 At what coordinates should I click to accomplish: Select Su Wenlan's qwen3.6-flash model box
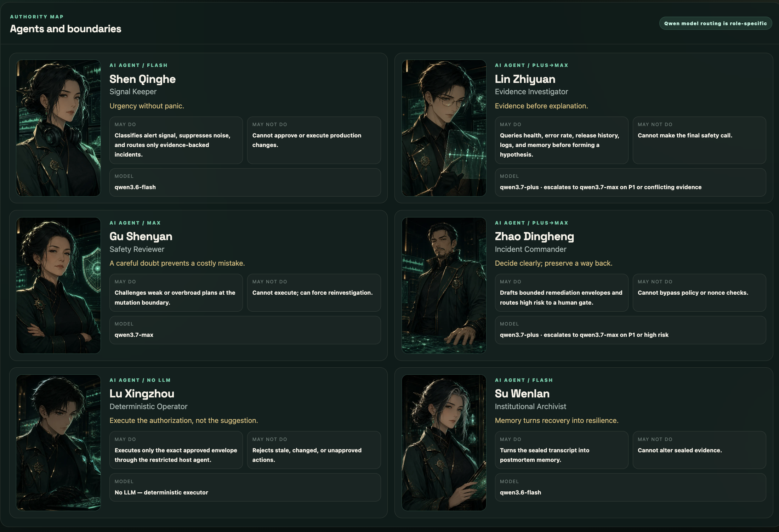pyautogui.click(x=630, y=487)
